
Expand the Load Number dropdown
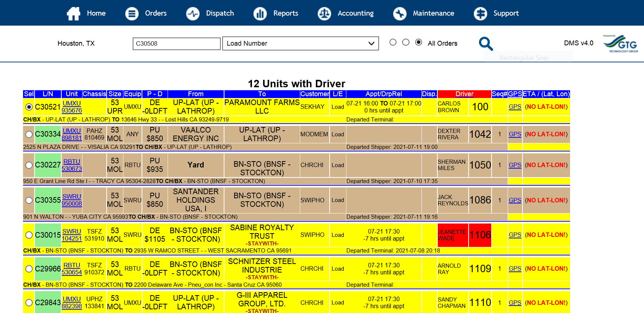click(301, 43)
